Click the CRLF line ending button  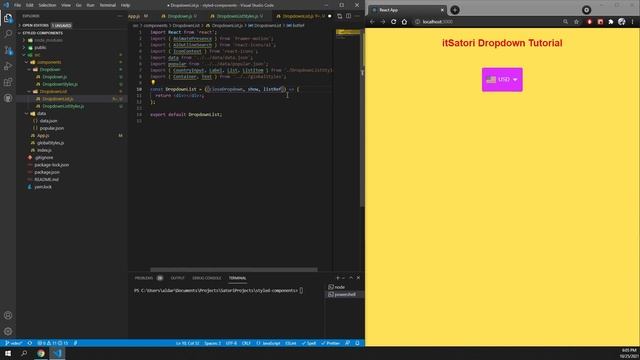pos(246,343)
